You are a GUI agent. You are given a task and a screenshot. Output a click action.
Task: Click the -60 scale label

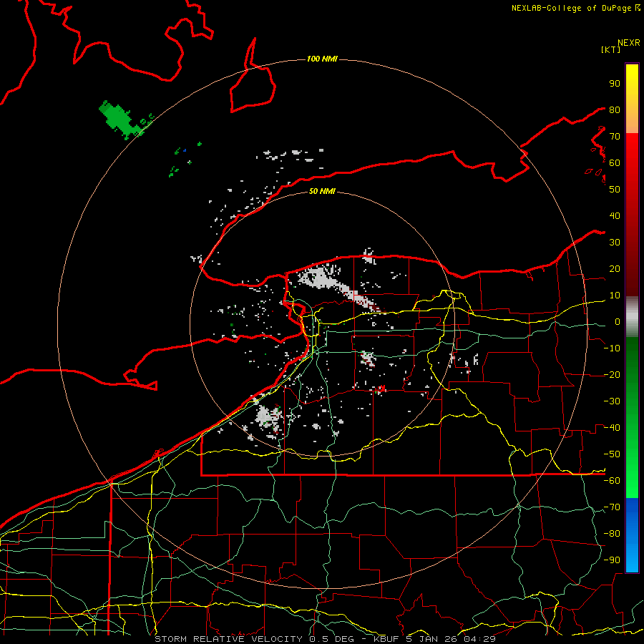pyautogui.click(x=612, y=481)
